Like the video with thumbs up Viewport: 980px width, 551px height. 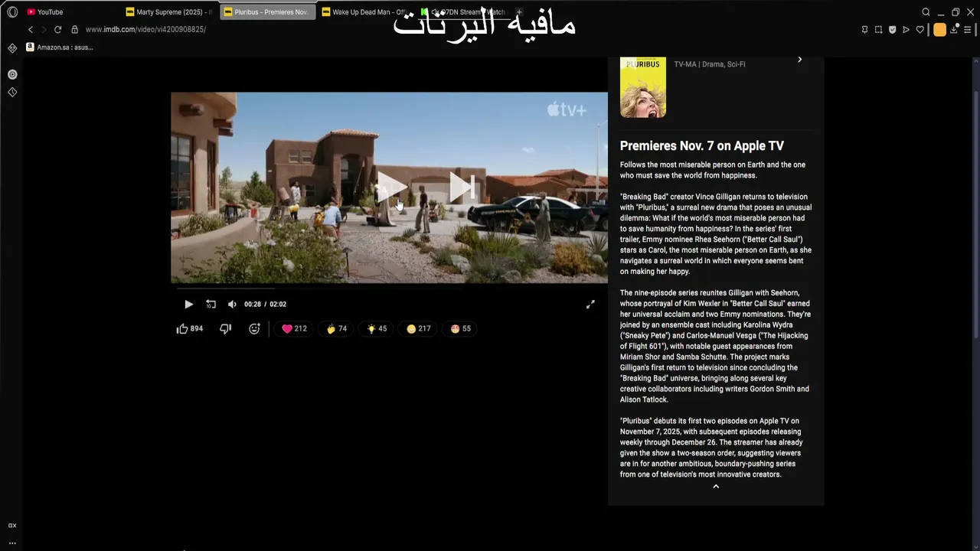click(189, 328)
